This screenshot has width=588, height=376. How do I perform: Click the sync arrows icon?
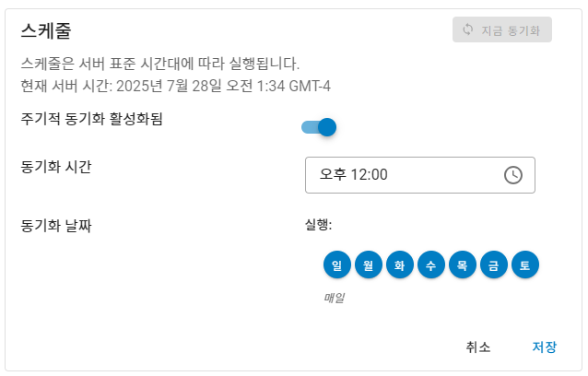468,29
